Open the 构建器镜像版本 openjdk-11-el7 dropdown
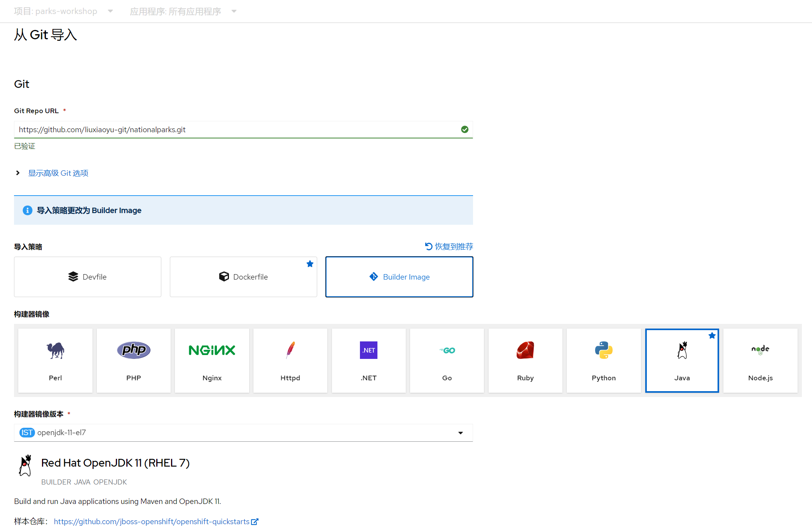Image resolution: width=812 pixels, height=530 pixels. coord(243,433)
